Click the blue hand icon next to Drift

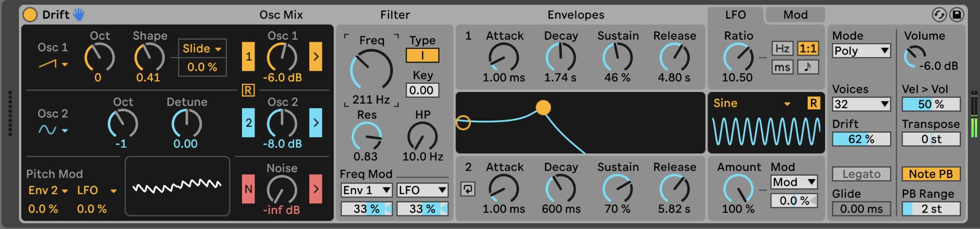pyautogui.click(x=78, y=15)
